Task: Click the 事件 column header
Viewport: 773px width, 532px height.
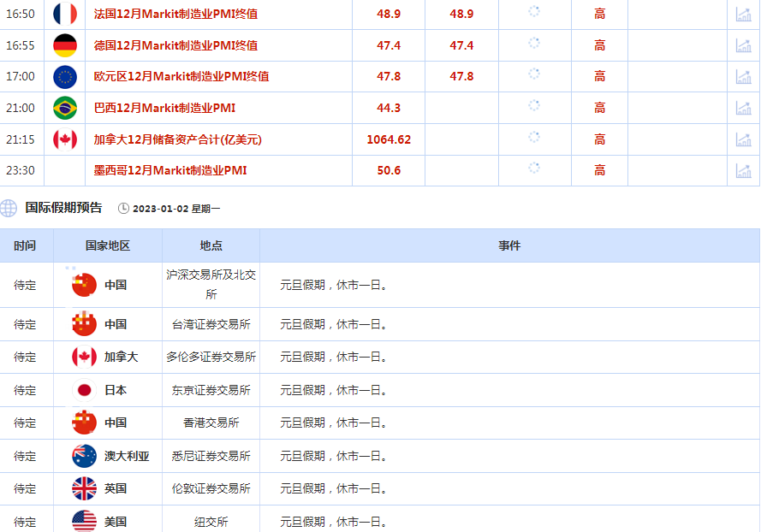Action: click(x=509, y=245)
